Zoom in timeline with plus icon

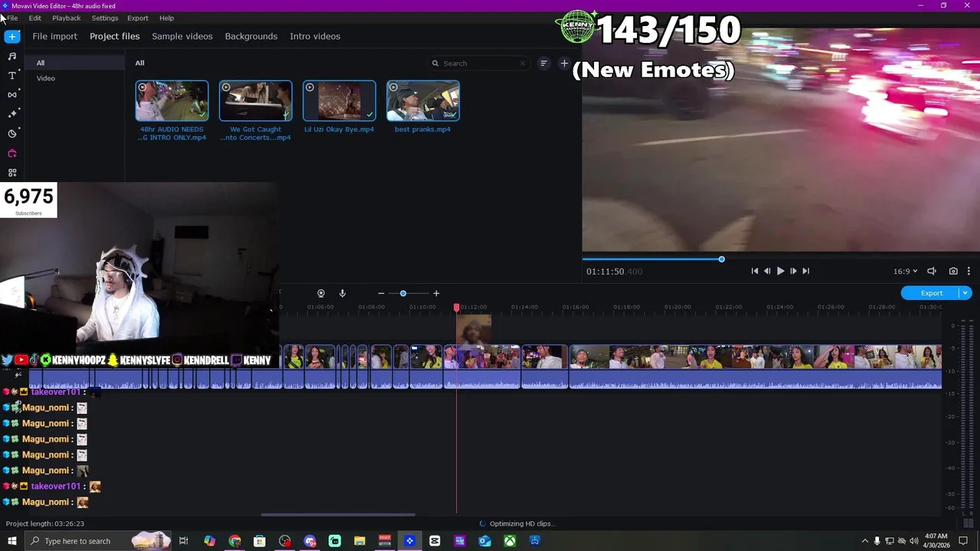(x=436, y=293)
